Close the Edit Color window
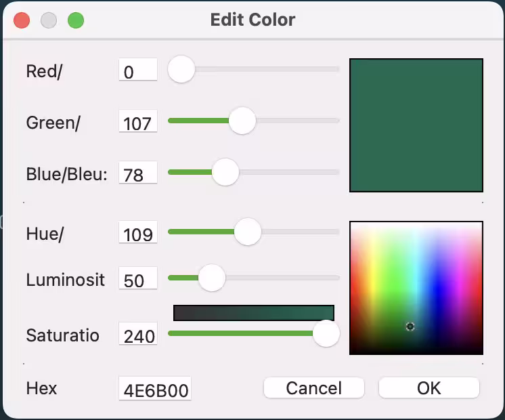The height and width of the screenshot is (420, 505). 22,20
